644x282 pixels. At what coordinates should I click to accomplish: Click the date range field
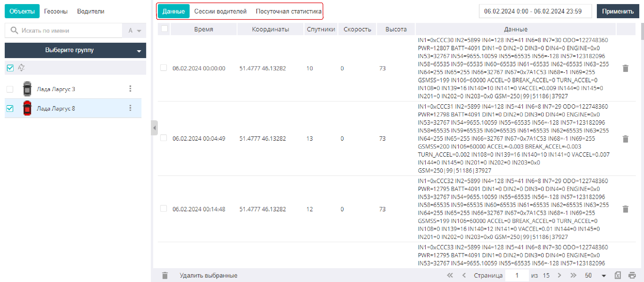point(535,11)
